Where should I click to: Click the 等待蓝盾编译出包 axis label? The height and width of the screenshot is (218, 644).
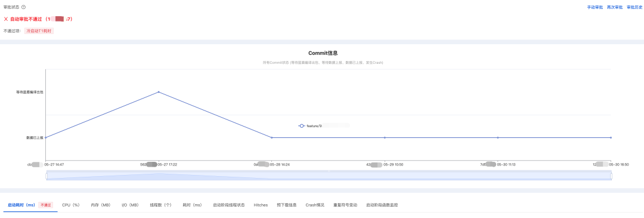point(30,92)
